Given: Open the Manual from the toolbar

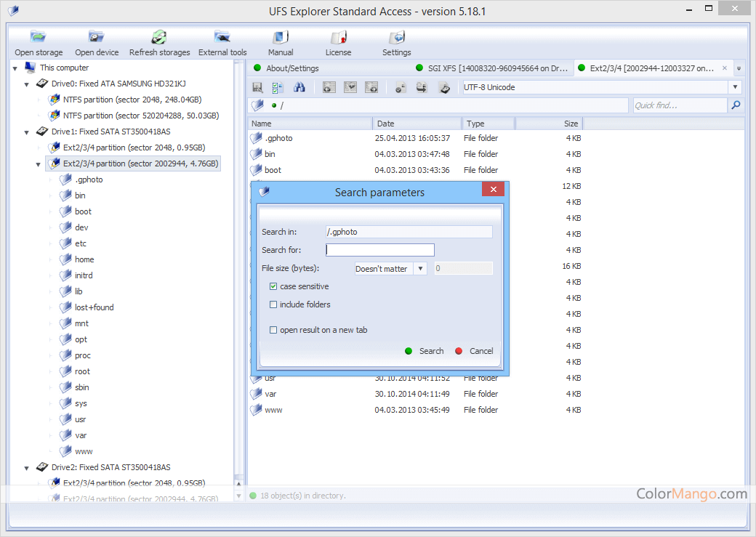Looking at the screenshot, I should pos(280,41).
